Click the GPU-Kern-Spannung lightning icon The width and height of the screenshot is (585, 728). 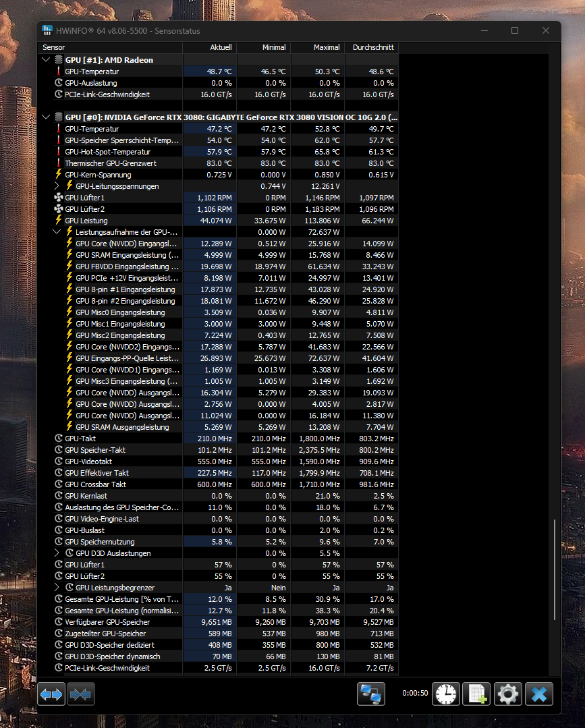59,174
